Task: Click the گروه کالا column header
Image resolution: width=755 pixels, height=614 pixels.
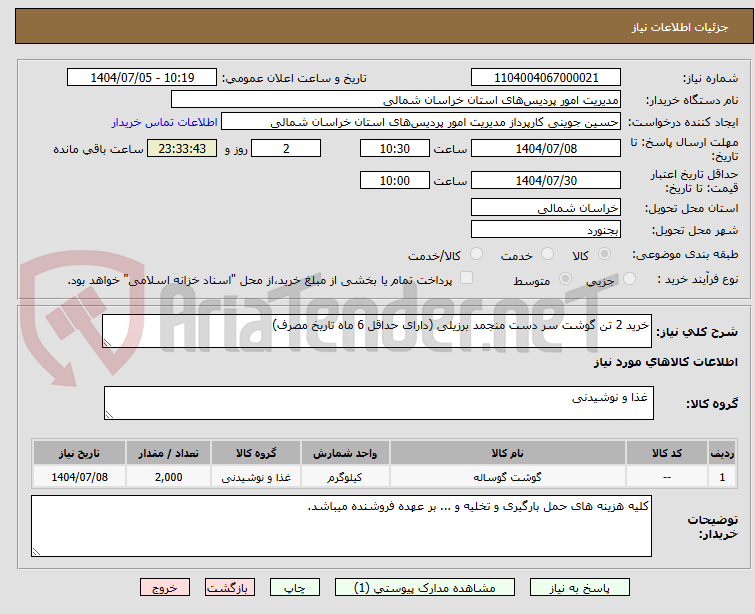Action: point(256,453)
